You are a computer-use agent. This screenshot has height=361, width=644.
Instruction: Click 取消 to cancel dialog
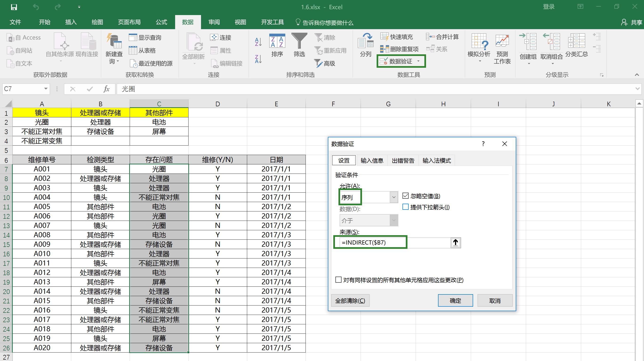click(495, 301)
